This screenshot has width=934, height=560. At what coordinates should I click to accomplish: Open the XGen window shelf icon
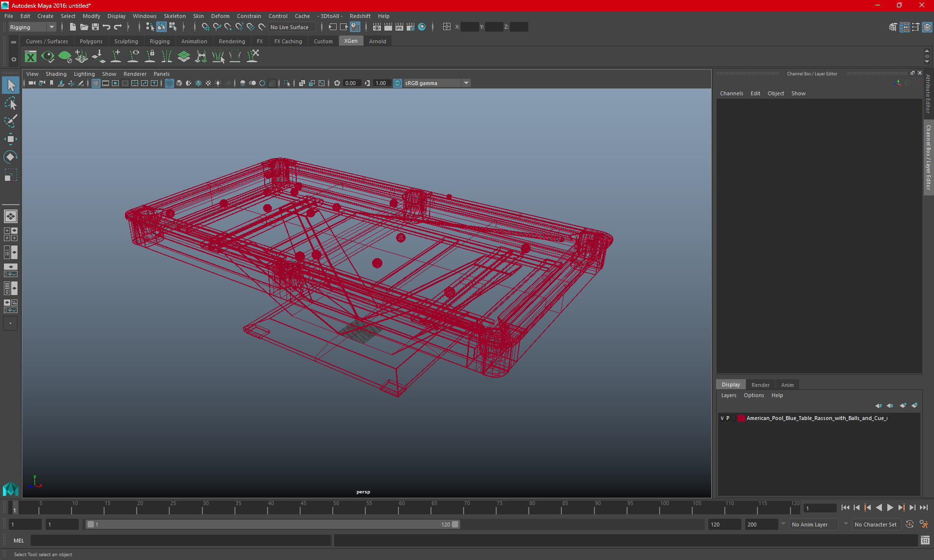(x=31, y=57)
